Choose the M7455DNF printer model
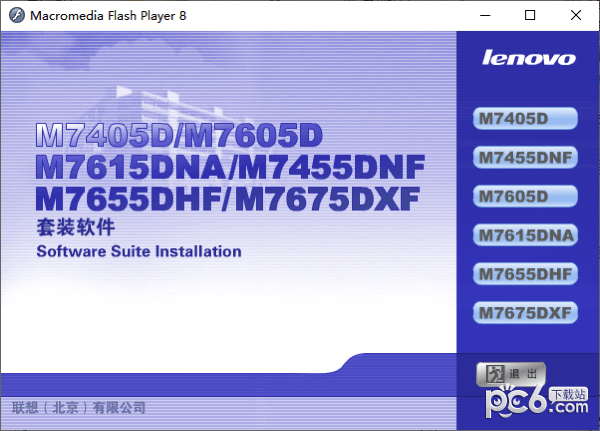 coord(525,158)
